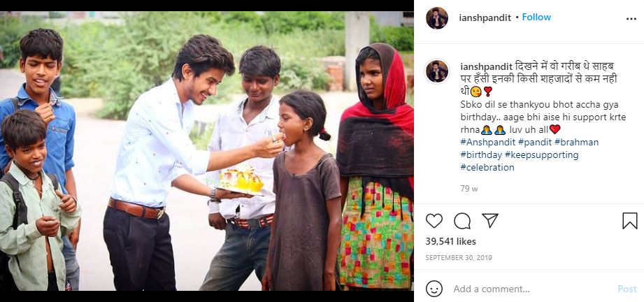Open the #birthday hashtag

coord(481,155)
